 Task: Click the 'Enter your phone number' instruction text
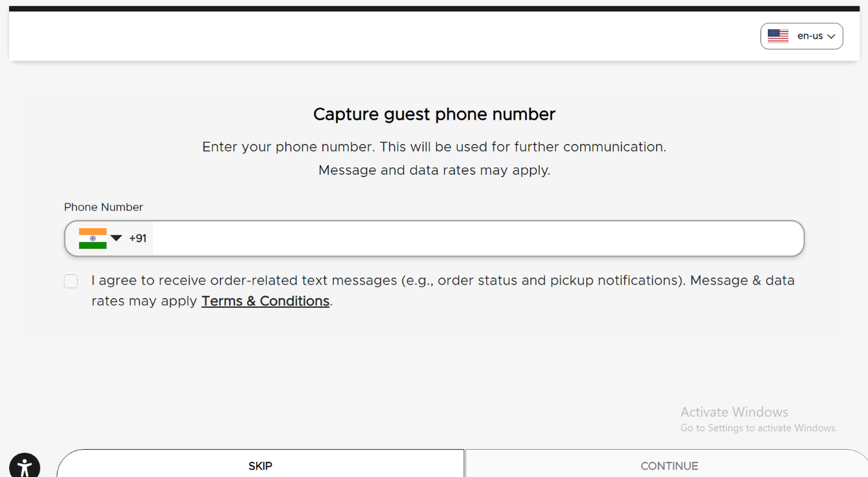[434, 147]
